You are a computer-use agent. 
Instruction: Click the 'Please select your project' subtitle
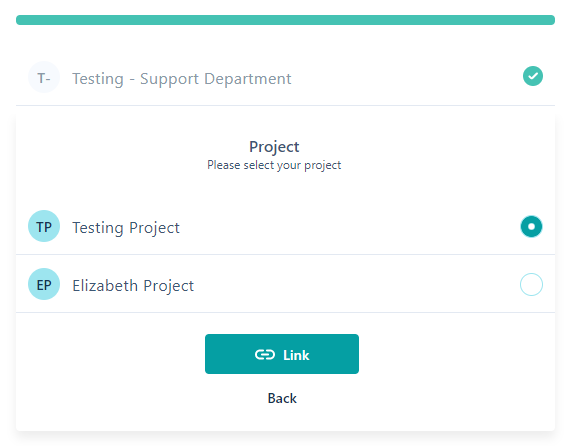coord(274,165)
